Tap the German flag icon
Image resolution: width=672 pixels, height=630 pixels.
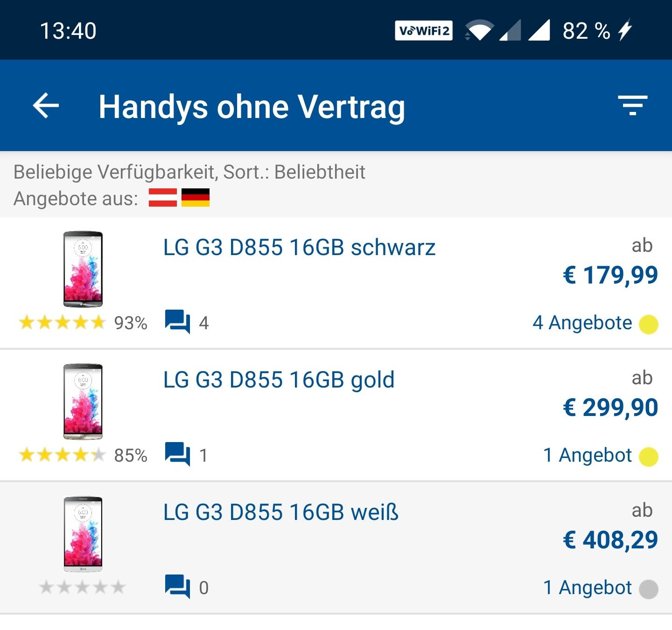196,198
